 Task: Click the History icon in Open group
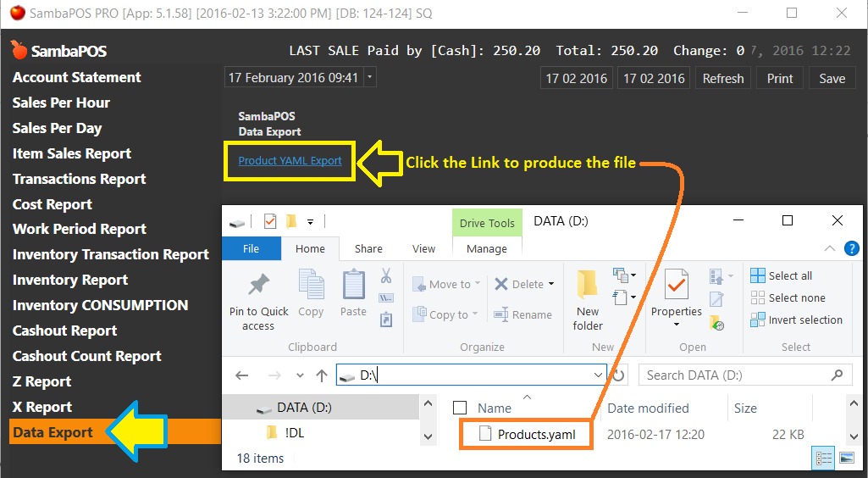coord(717,324)
